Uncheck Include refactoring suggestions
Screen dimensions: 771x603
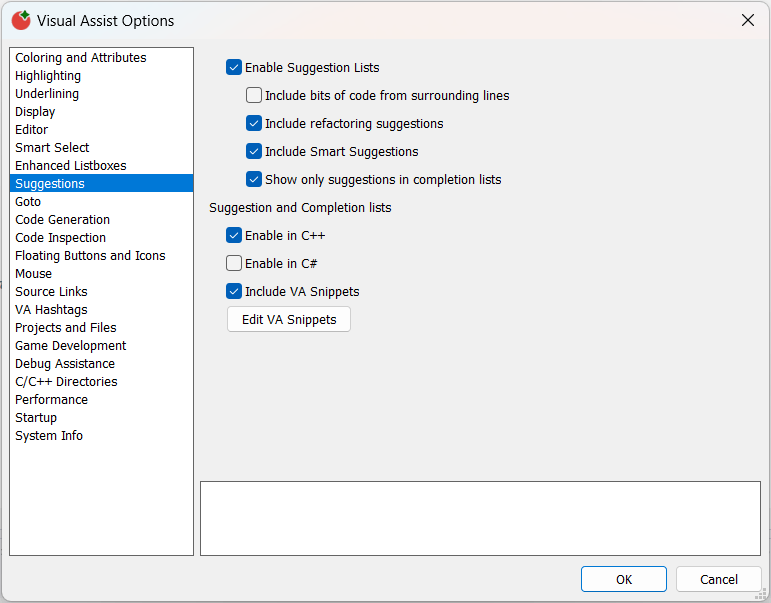[254, 124]
